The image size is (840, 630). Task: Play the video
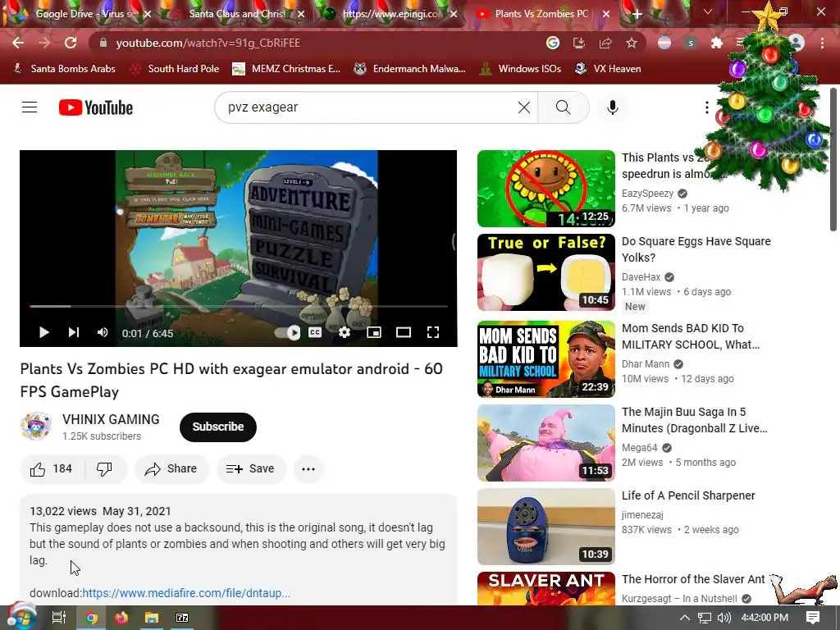44,333
